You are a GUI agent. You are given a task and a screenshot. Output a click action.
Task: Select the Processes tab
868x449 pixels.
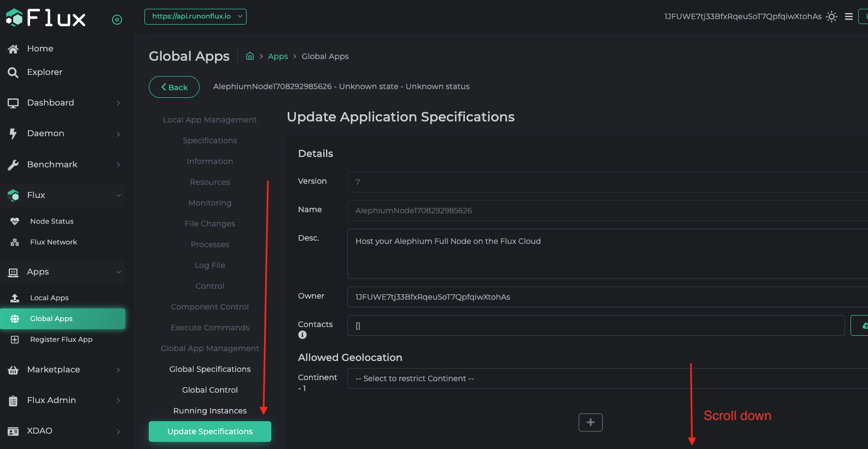[x=210, y=244]
